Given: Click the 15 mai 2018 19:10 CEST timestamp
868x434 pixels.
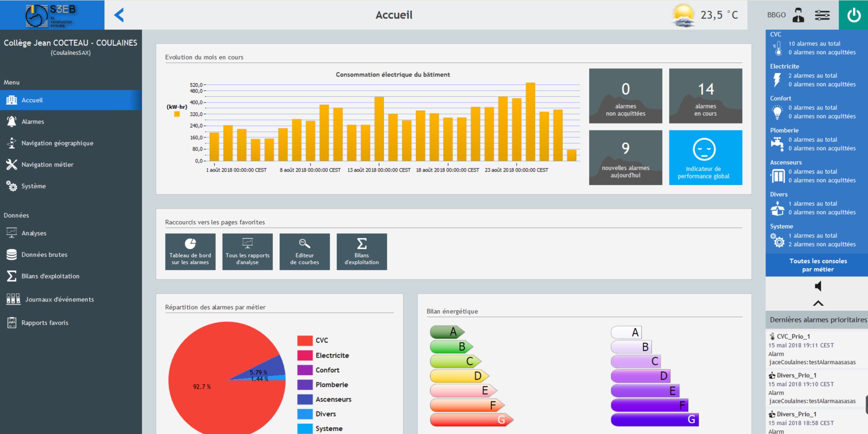Looking at the screenshot, I should pos(801,384).
